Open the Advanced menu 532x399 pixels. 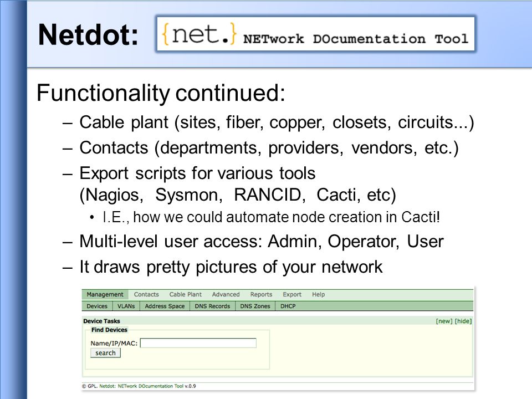pyautogui.click(x=226, y=294)
